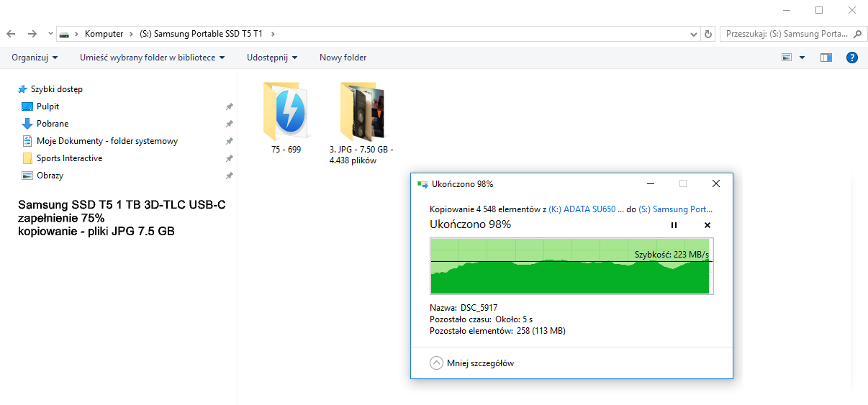Image resolution: width=868 pixels, height=405 pixels.
Task: Expand the recent locations dropdown arrow
Action: tap(50, 34)
